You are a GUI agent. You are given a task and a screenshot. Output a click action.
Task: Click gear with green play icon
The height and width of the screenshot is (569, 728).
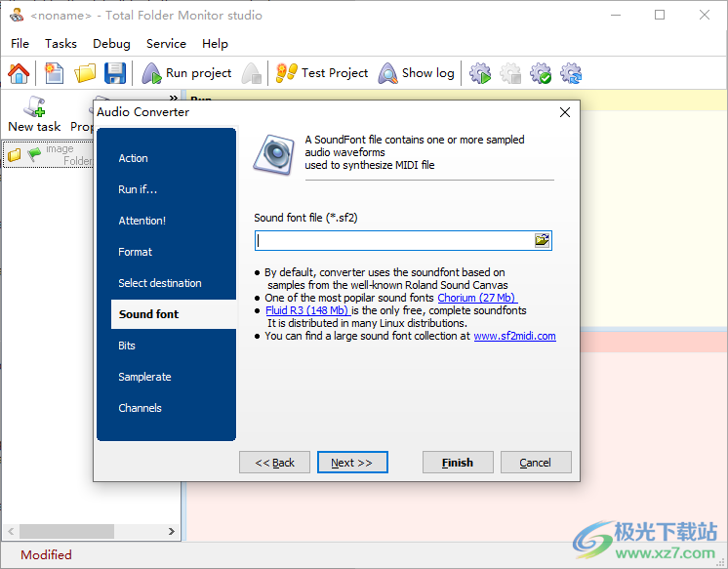(479, 73)
